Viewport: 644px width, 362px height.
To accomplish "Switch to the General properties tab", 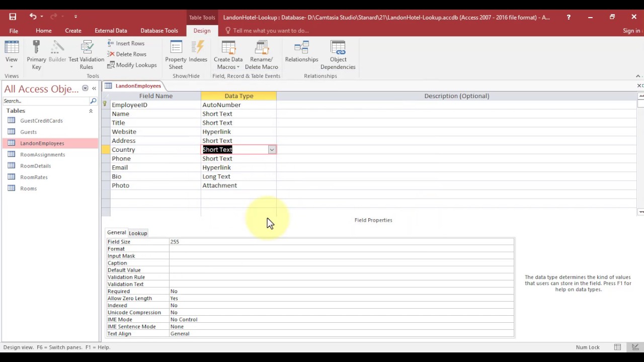I will pos(116,233).
